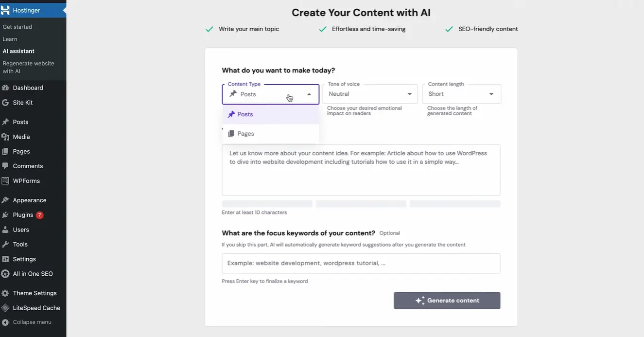Open the Tone of voice dropdown
Viewport: 644px width, 337px height.
coord(369,93)
